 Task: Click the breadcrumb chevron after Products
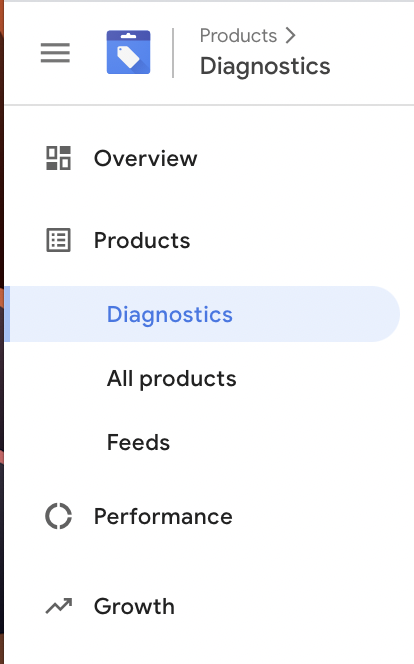(290, 36)
